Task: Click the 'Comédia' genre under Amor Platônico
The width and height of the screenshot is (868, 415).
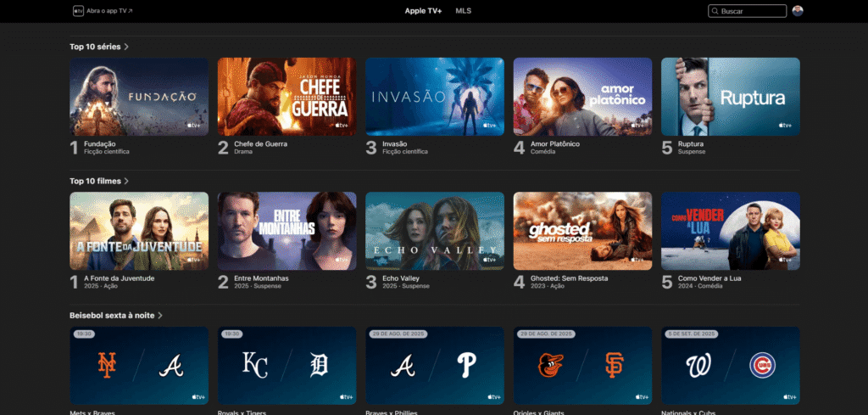Action: point(543,152)
